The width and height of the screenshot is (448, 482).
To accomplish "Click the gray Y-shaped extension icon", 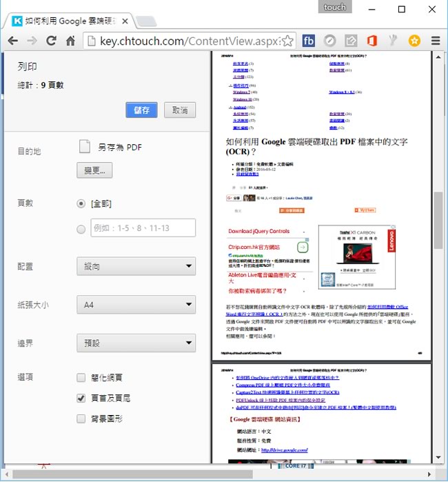I will (393, 41).
